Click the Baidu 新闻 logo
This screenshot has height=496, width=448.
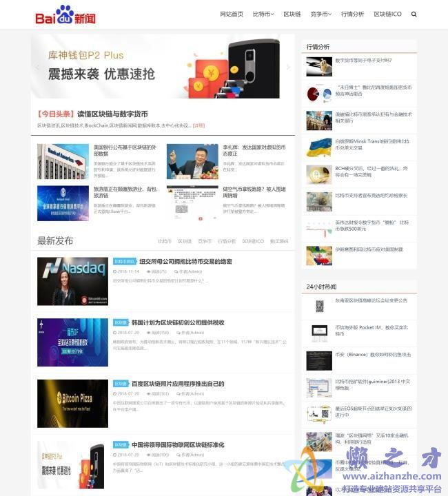[65, 15]
